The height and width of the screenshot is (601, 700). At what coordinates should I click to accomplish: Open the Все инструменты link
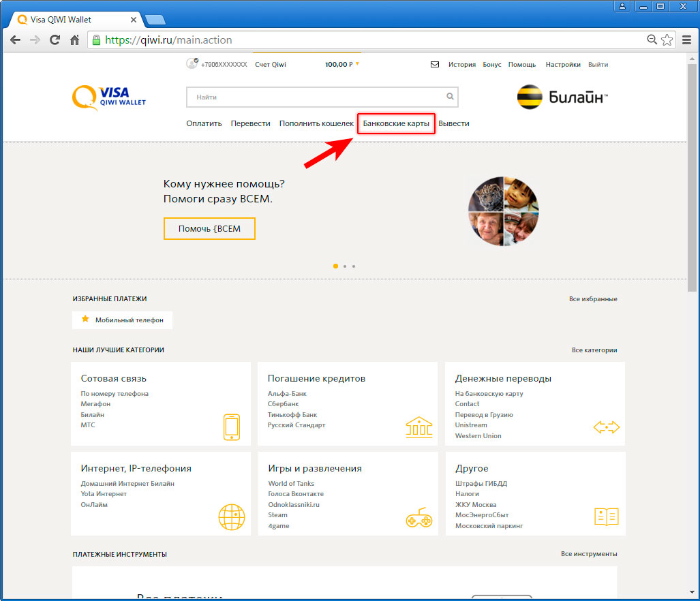pyautogui.click(x=589, y=554)
